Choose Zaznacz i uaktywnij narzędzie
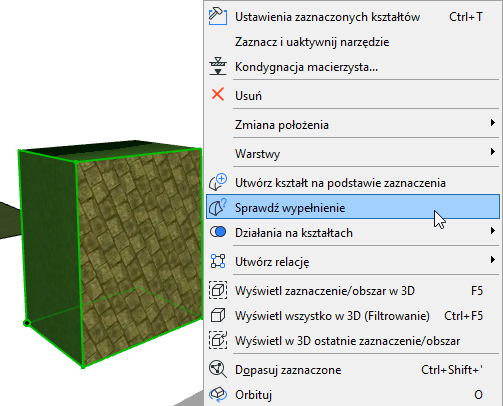This screenshot has width=503, height=406. click(x=353, y=42)
